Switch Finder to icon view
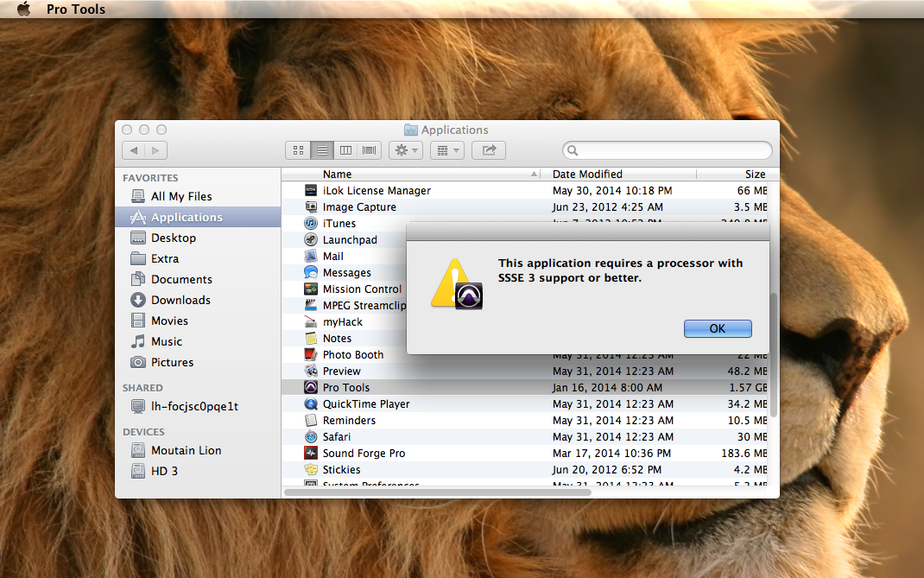Image resolution: width=924 pixels, height=578 pixels. point(298,150)
